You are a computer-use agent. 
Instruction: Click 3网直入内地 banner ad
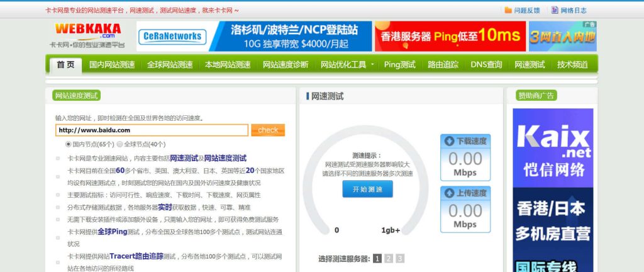click(563, 36)
